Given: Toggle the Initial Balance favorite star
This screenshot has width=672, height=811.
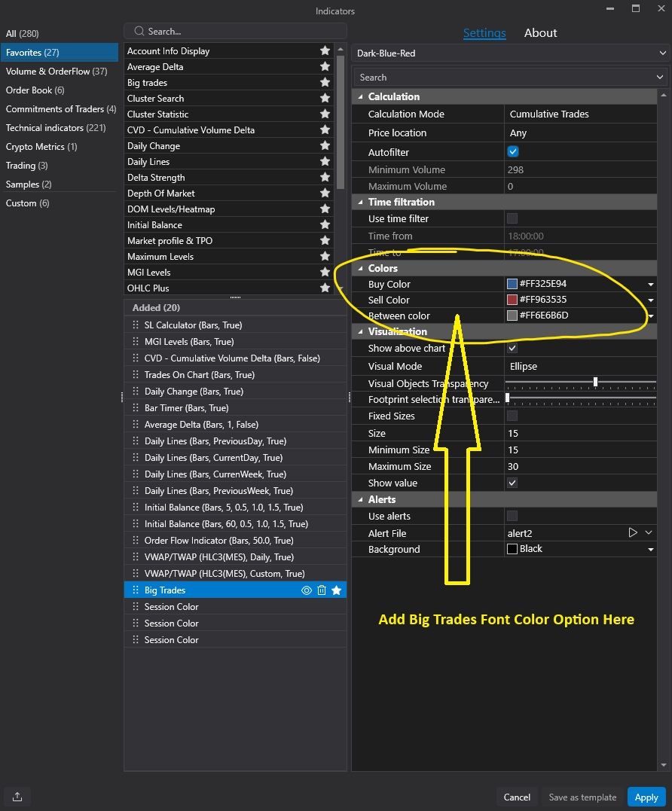Looking at the screenshot, I should pyautogui.click(x=325, y=225).
